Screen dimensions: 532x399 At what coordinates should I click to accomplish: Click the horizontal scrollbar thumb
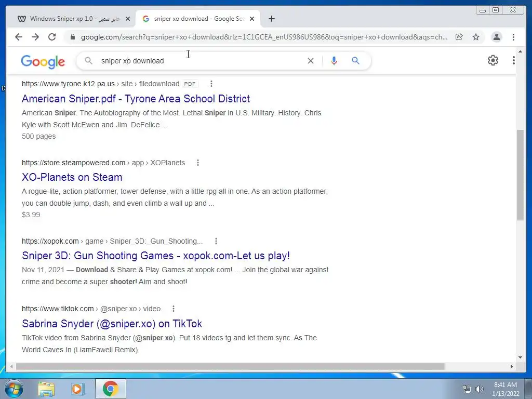click(x=230, y=366)
